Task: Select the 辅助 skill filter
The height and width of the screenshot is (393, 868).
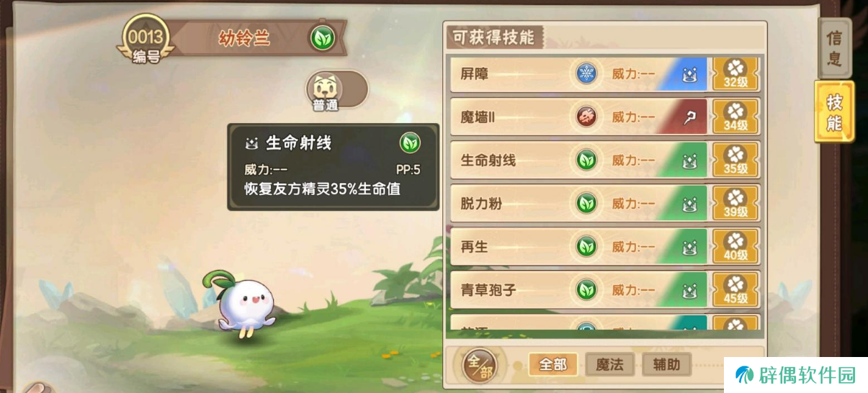Action: click(x=666, y=364)
